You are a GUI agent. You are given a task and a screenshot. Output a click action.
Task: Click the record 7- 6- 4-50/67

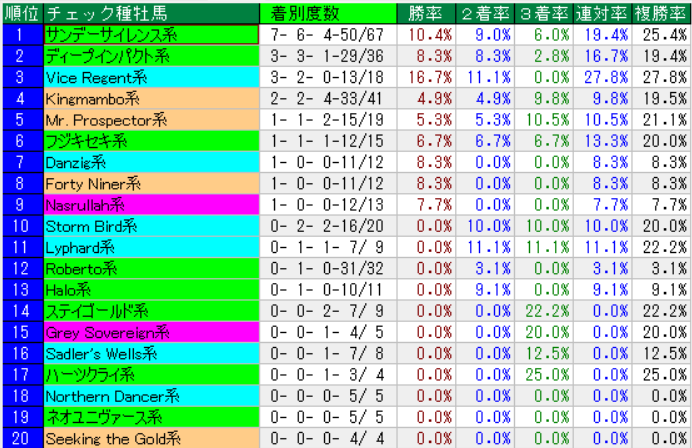(x=327, y=35)
